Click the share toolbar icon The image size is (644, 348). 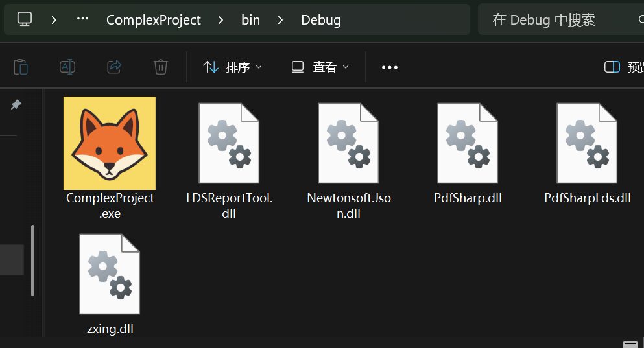[x=114, y=67]
